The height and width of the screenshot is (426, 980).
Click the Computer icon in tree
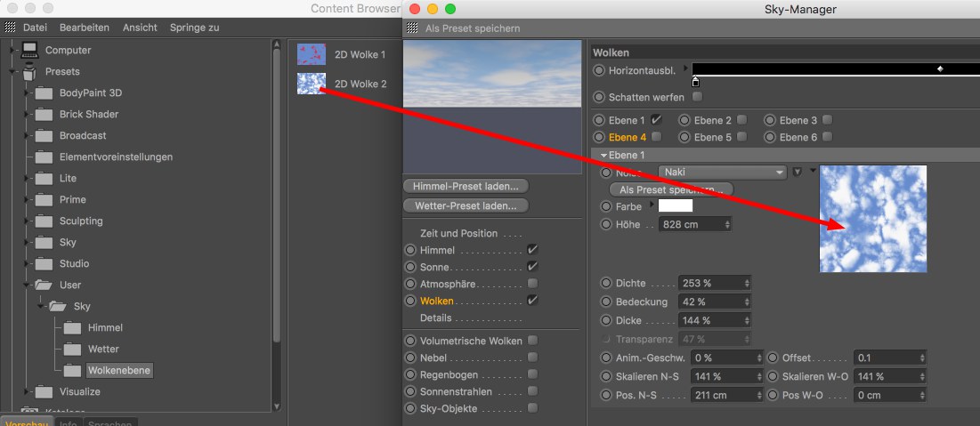tap(29, 50)
